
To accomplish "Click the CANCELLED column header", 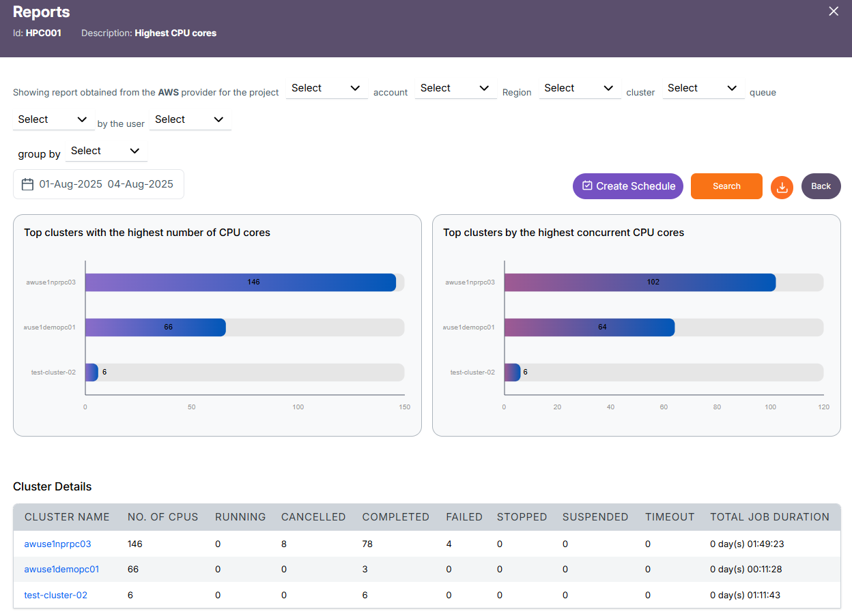I will point(313,517).
